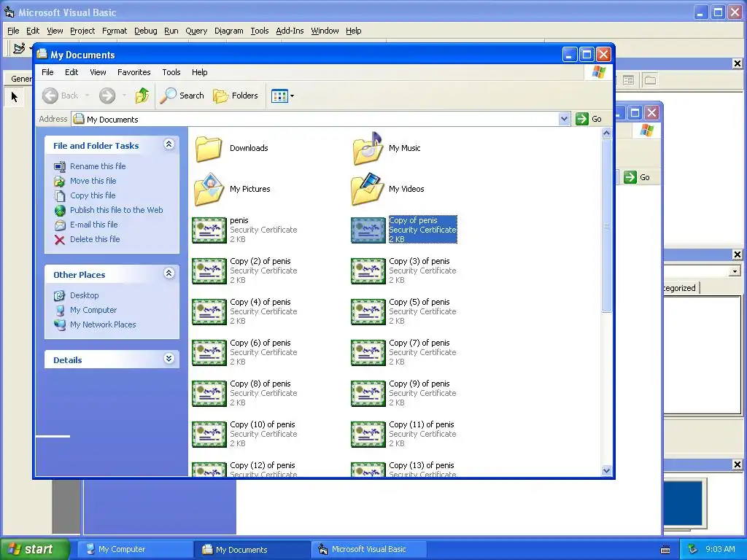Select the Pointer tool in Visual Basic toolbox
Viewport: 747px width, 560px height.
coord(15,97)
